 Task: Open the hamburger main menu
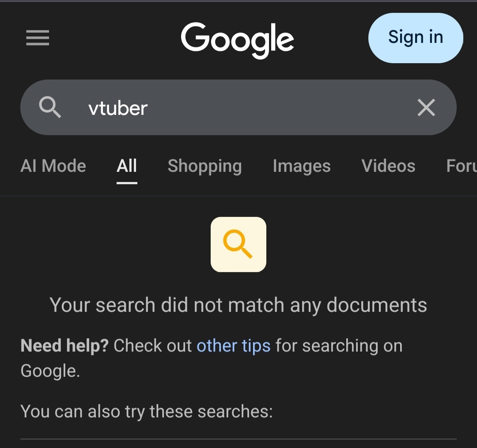[x=38, y=38]
